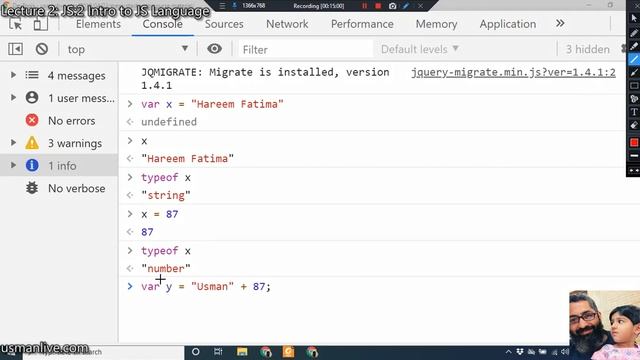Click the red errors X icon
The image size is (640, 360).
click(32, 120)
